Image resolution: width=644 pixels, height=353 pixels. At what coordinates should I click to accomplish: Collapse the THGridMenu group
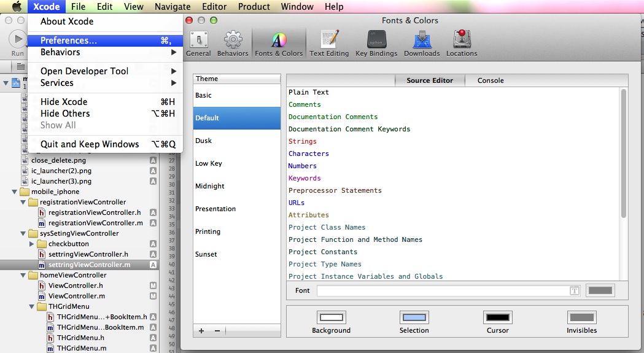(x=32, y=306)
